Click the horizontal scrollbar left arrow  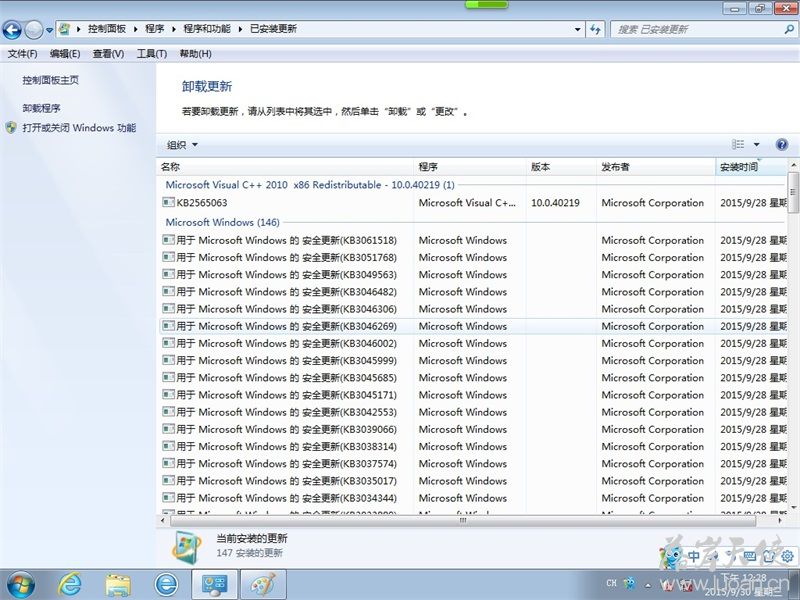click(163, 520)
